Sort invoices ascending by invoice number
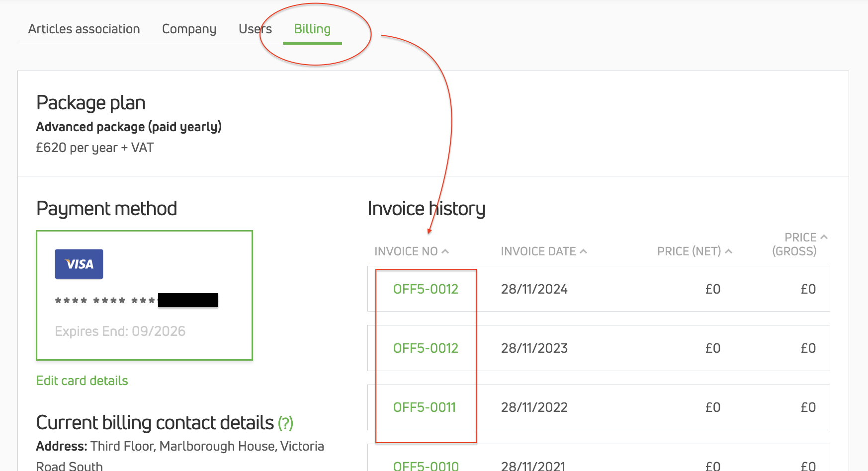 click(446, 251)
